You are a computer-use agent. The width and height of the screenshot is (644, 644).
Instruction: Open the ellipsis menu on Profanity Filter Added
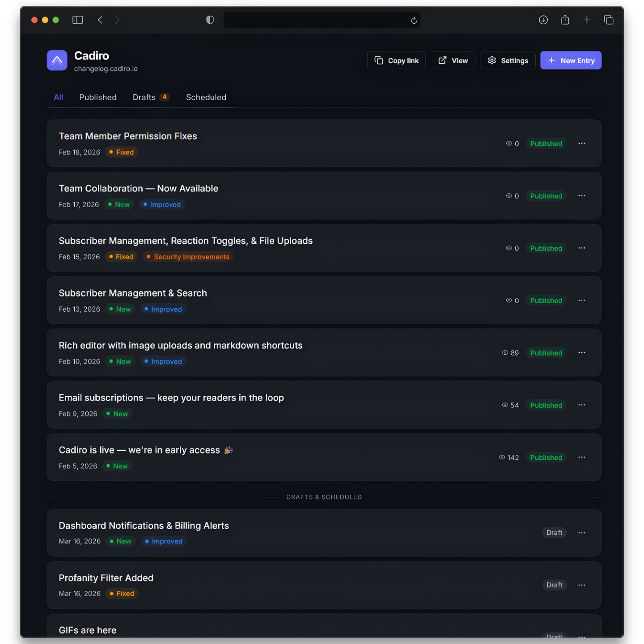point(582,585)
